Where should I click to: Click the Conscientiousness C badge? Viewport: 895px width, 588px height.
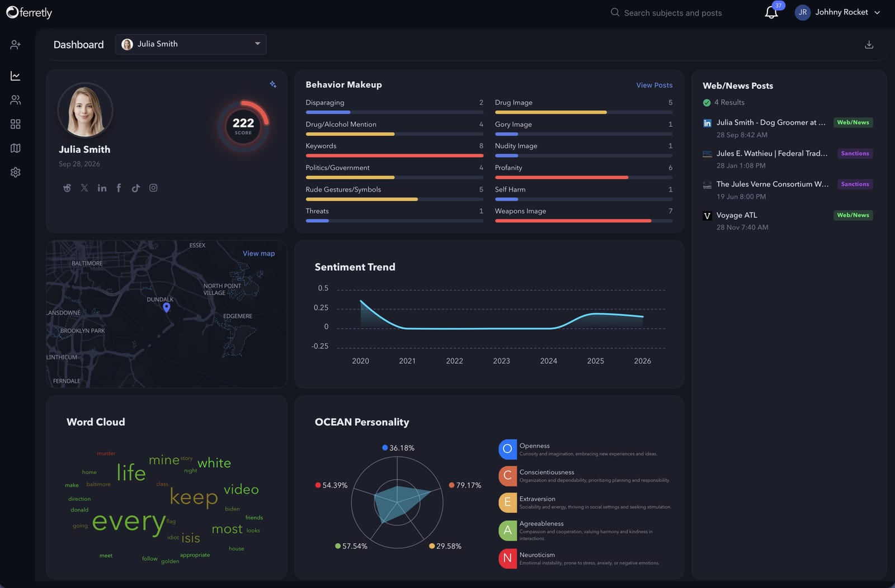click(507, 476)
